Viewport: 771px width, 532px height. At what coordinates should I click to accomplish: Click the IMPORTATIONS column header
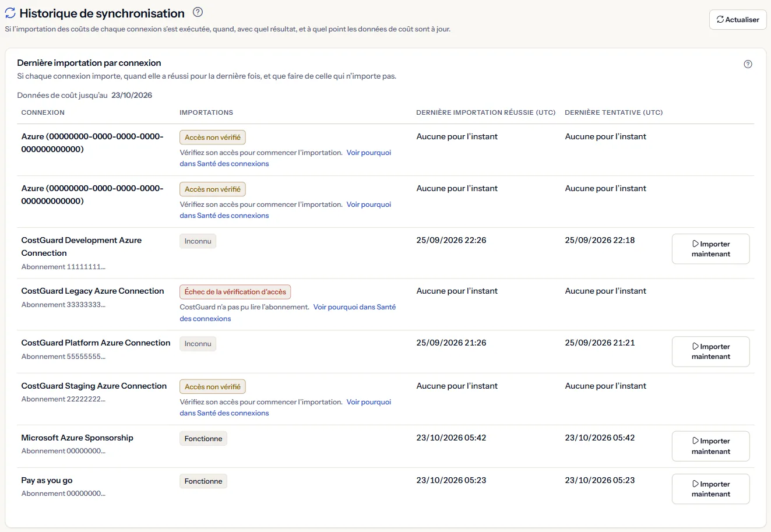coord(206,112)
